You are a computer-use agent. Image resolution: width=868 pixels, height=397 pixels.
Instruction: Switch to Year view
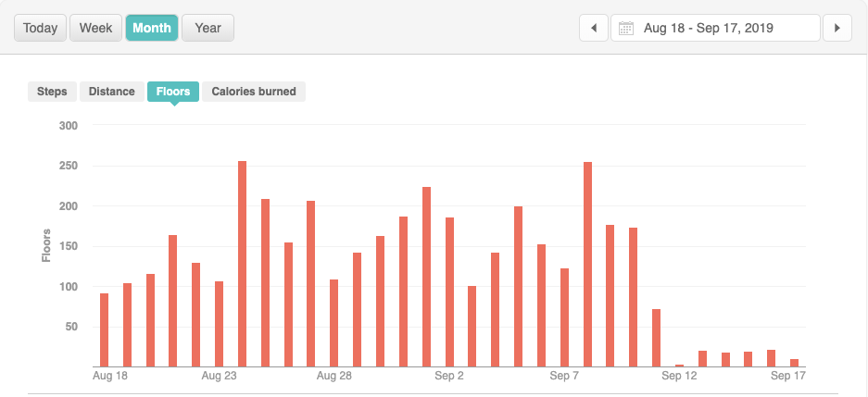coord(208,28)
